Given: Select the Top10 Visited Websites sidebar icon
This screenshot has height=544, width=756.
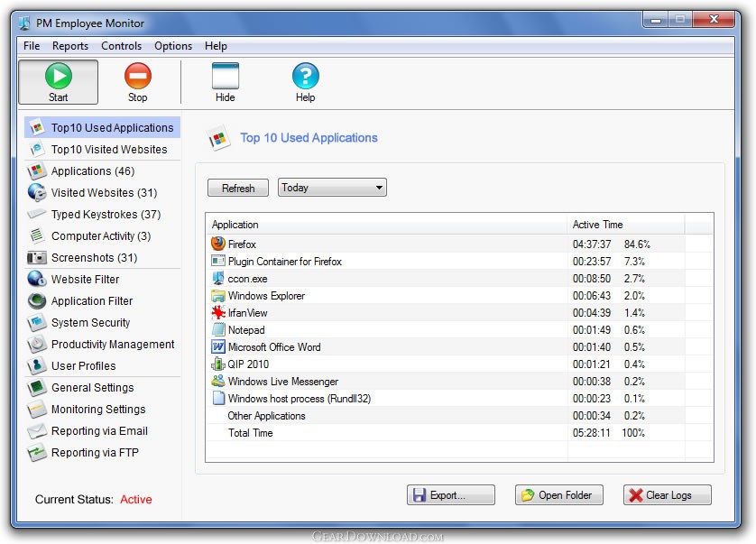Looking at the screenshot, I should [37, 149].
